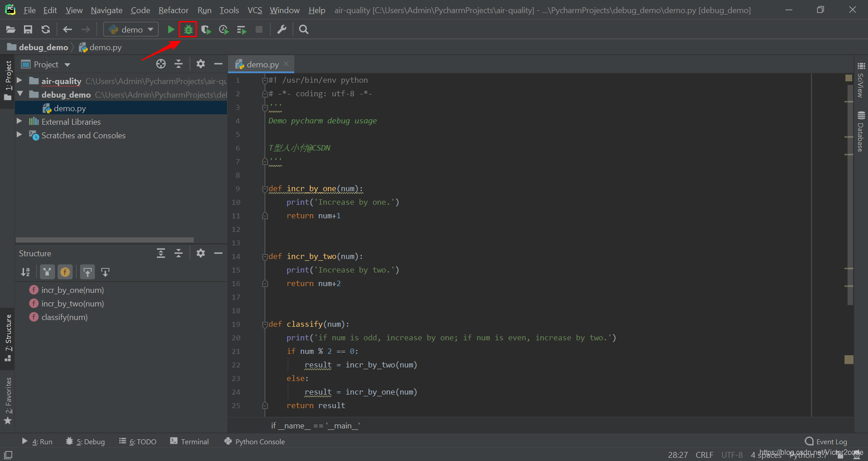Open the 6: TODO tool window

138,442
